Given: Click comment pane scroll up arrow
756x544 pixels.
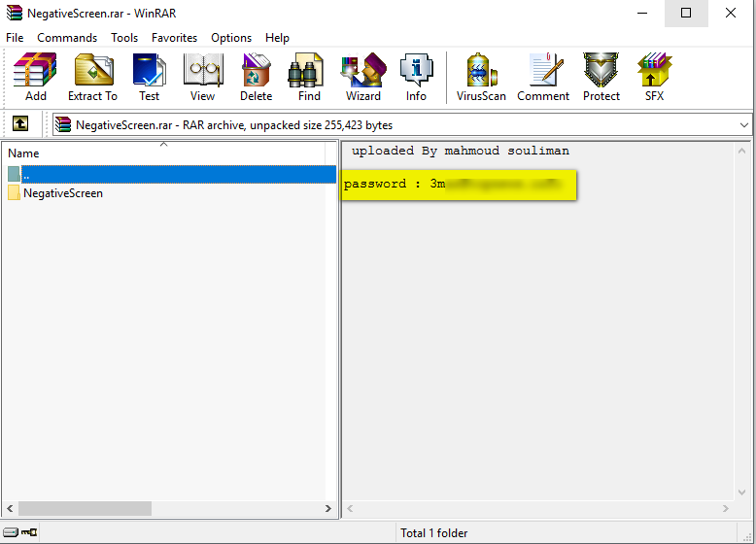Looking at the screenshot, I should pyautogui.click(x=742, y=152).
